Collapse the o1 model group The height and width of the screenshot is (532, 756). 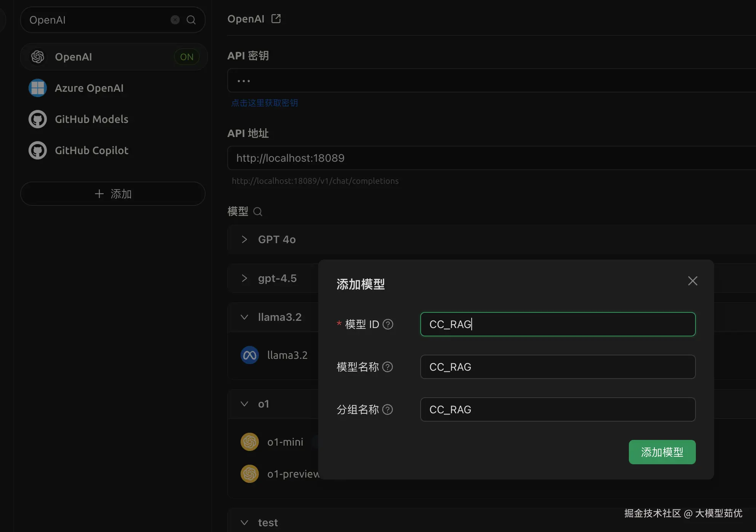[x=244, y=404]
